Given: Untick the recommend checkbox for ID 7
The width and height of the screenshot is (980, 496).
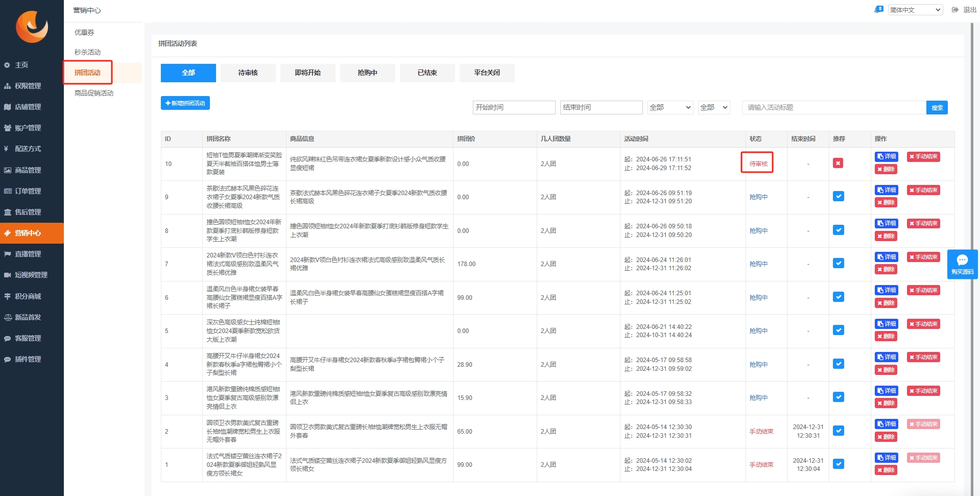Looking at the screenshot, I should click(838, 263).
